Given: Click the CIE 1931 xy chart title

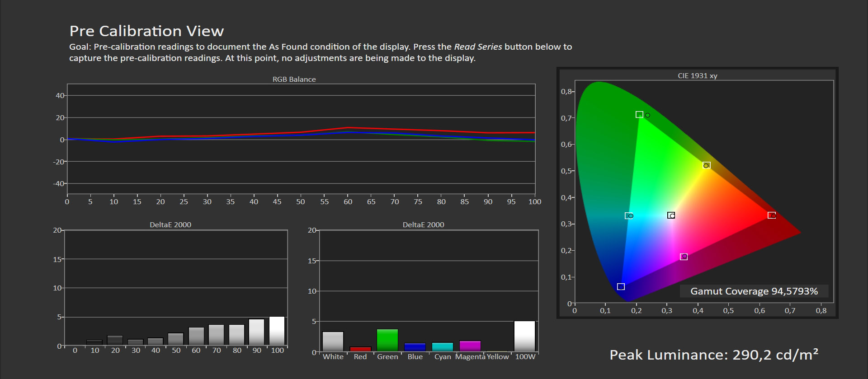Looking at the screenshot, I should [x=697, y=75].
